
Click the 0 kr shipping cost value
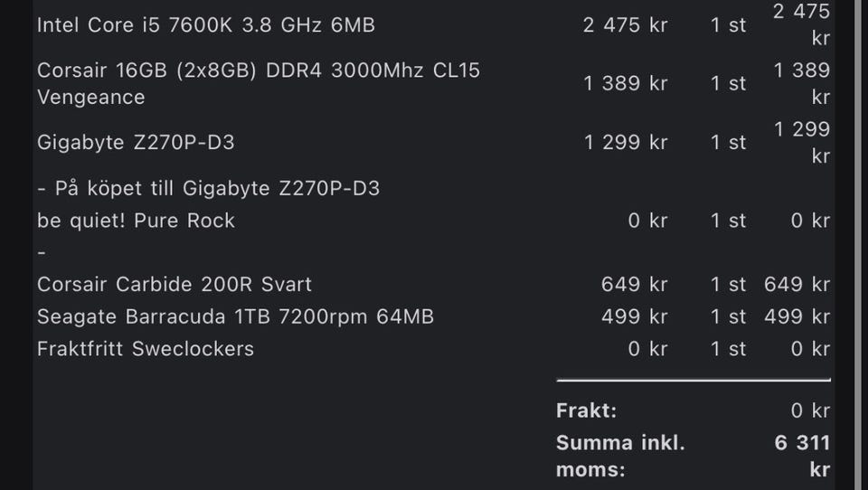click(x=809, y=410)
